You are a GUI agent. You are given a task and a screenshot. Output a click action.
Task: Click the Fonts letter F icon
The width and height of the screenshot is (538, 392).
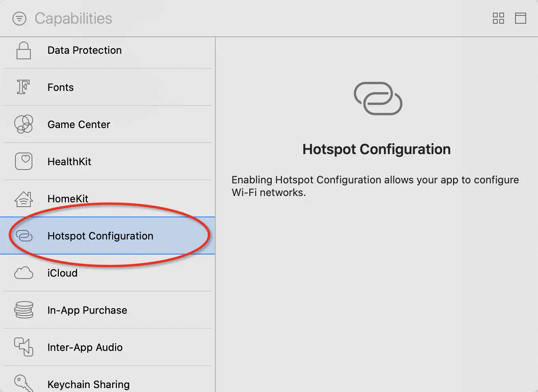[x=23, y=87]
